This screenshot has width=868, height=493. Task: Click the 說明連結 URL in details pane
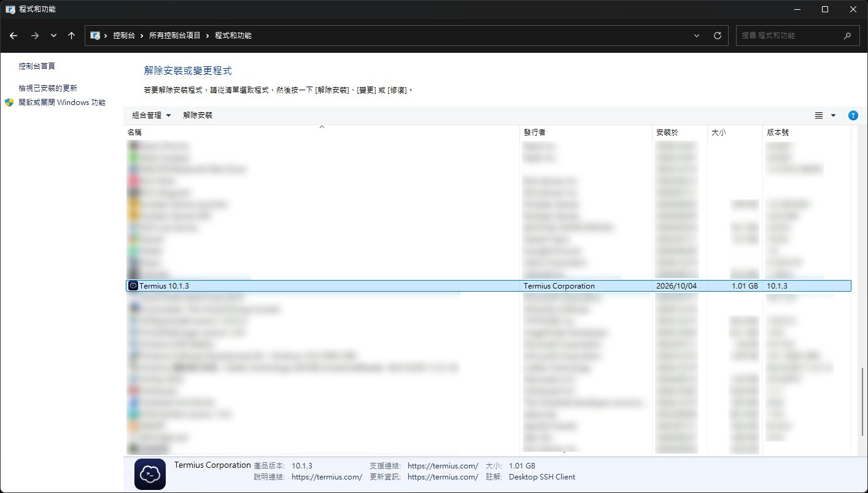pos(327,477)
